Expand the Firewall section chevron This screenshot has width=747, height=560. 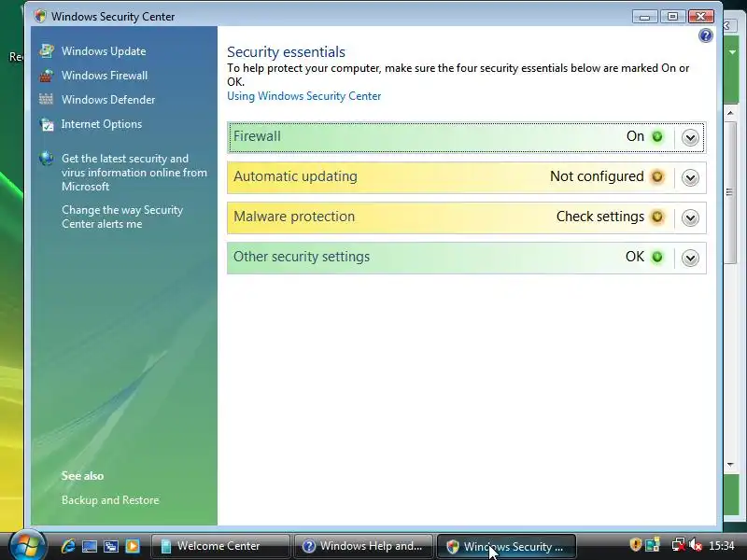[690, 137]
